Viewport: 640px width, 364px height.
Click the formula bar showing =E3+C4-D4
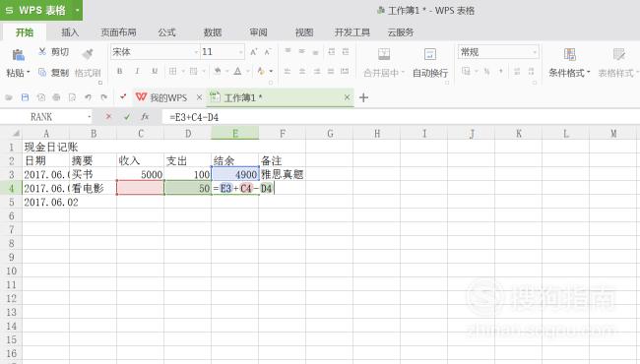tap(400, 117)
